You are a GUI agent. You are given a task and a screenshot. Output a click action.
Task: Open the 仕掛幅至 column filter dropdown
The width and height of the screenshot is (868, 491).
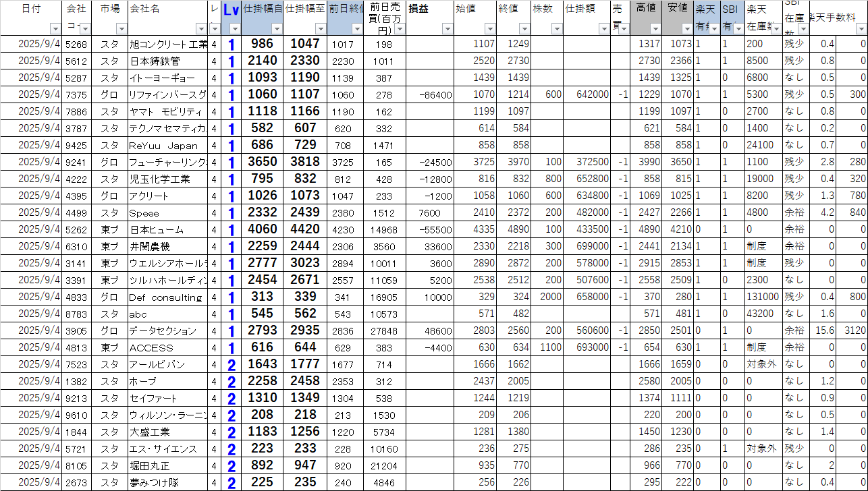320,29
